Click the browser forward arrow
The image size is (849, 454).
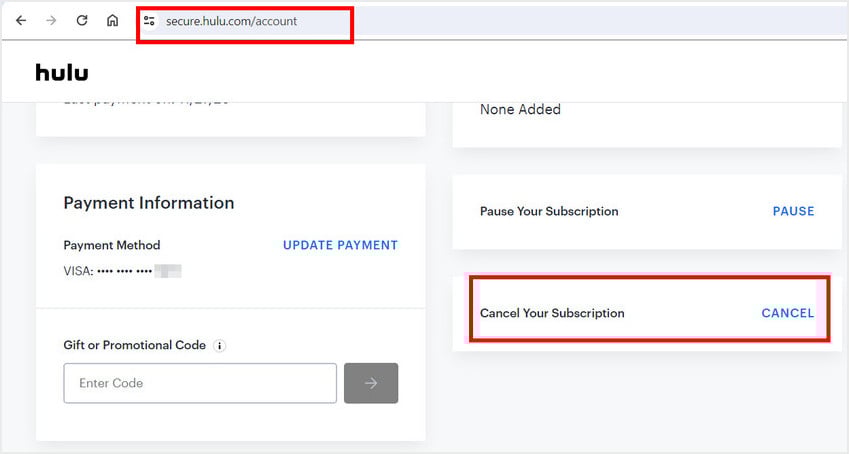coord(51,21)
